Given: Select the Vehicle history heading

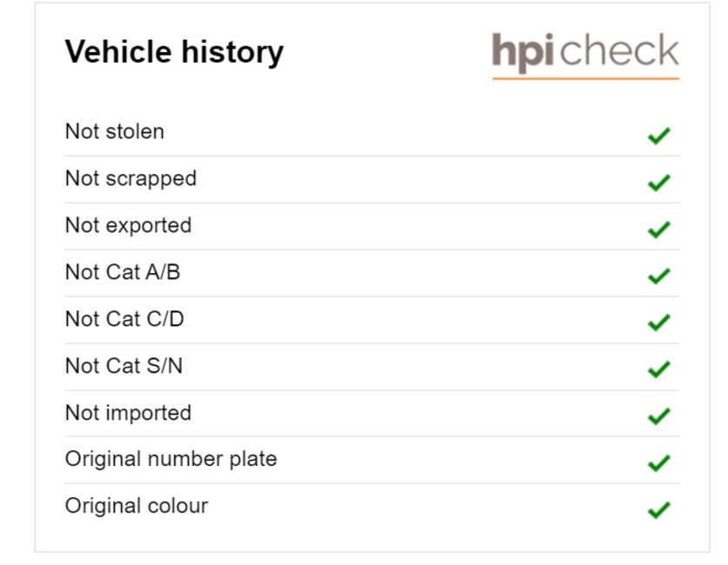Looking at the screenshot, I should [174, 52].
